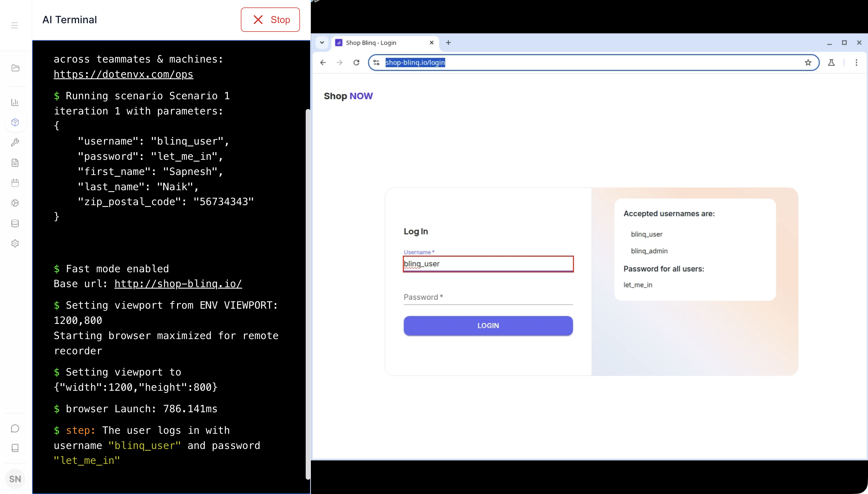Click the blue LOGIN button
868x494 pixels.
(488, 326)
